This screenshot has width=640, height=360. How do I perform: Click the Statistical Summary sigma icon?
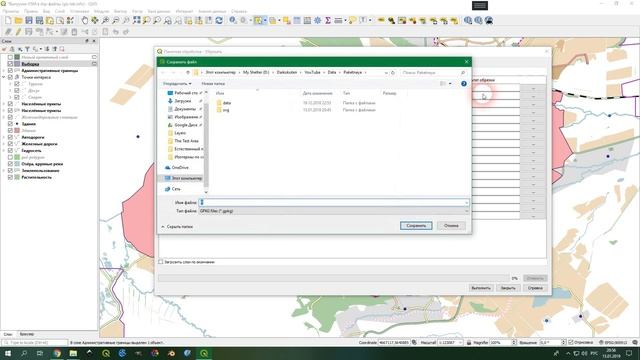click(328, 20)
